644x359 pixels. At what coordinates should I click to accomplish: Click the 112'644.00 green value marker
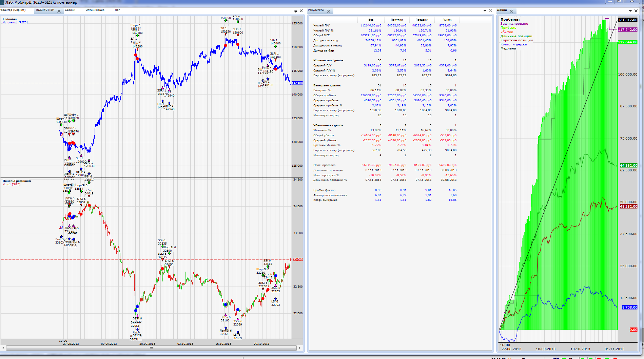tap(627, 42)
